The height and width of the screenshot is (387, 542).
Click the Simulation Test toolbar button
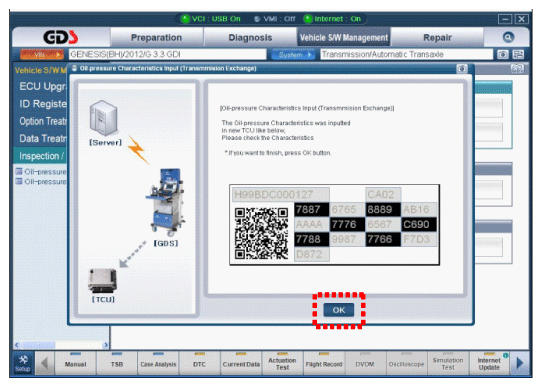click(448, 364)
